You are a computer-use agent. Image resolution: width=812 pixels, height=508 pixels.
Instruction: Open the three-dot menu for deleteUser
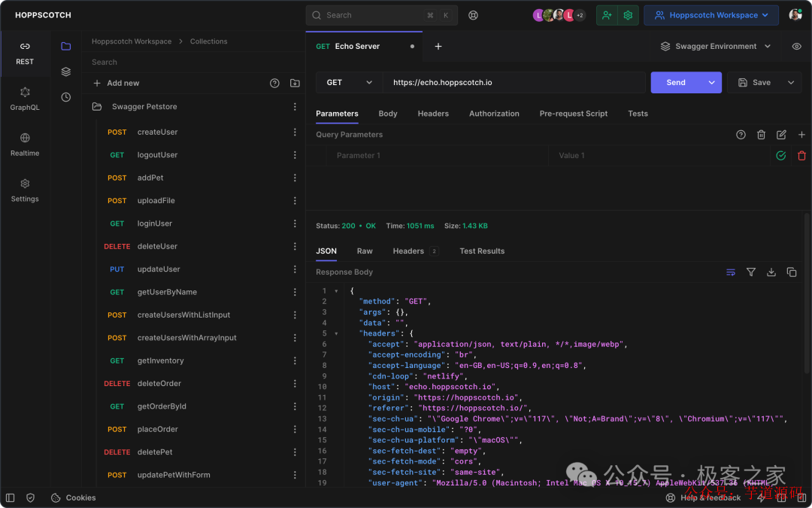[x=295, y=246]
